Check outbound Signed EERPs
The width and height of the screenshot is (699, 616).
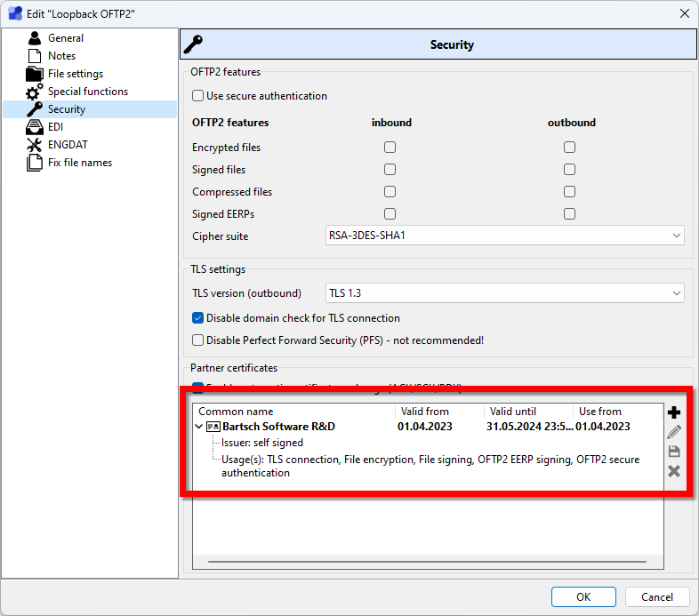pyautogui.click(x=569, y=214)
